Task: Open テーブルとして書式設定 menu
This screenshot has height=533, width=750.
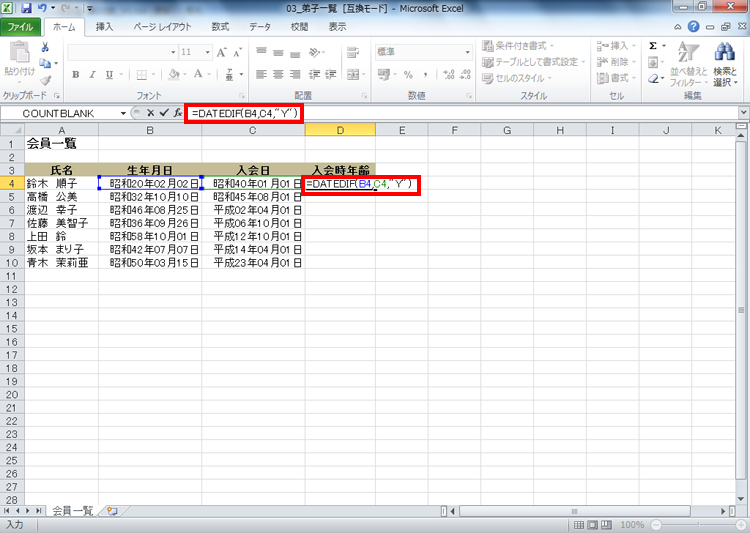Action: pos(534,62)
